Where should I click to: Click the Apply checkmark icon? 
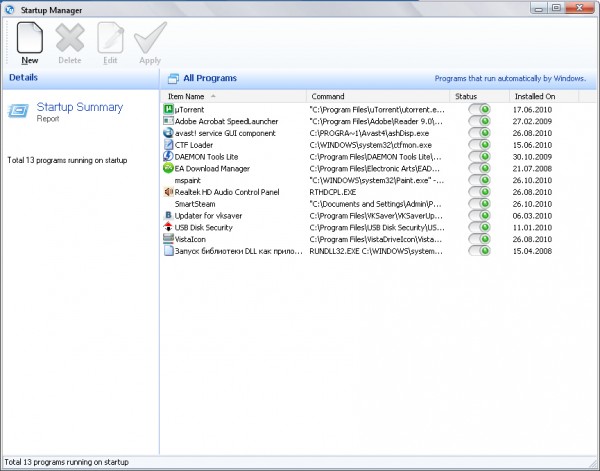150,37
